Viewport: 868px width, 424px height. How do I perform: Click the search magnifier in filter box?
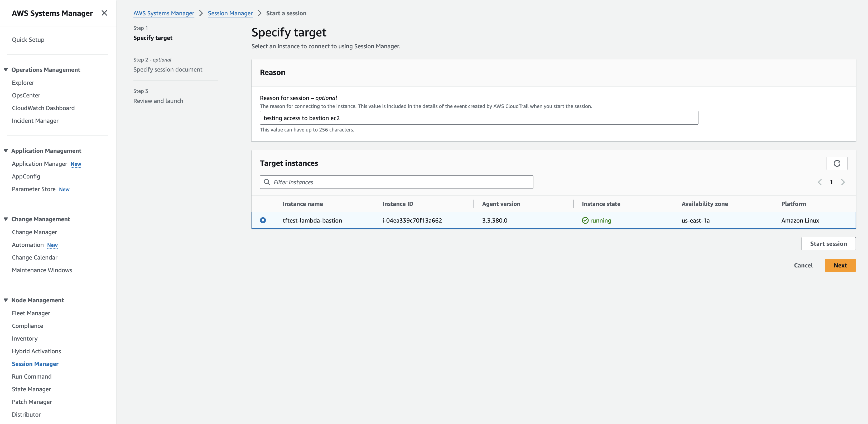tap(267, 182)
